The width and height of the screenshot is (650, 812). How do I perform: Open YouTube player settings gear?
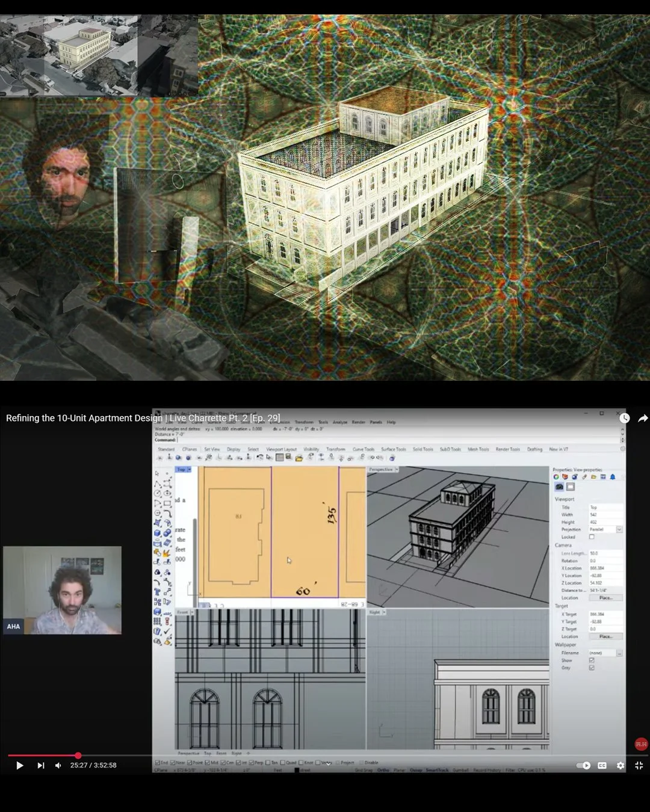[x=621, y=765]
